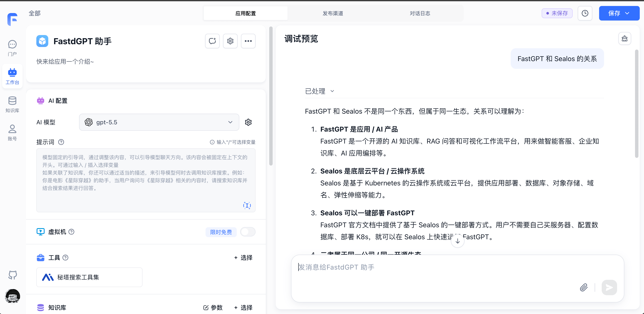Click the variable insert icon in prompt box
The image size is (644, 314).
[247, 205]
